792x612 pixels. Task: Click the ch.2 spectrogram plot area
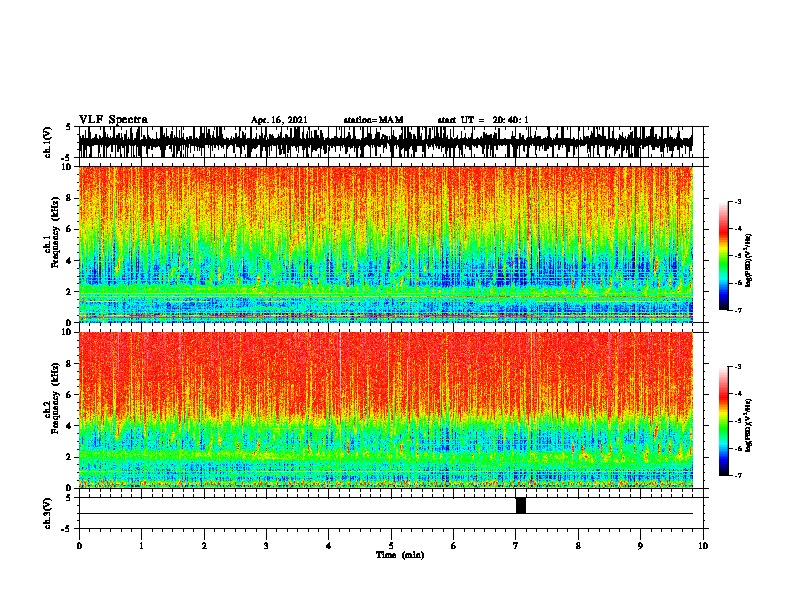tap(386, 410)
